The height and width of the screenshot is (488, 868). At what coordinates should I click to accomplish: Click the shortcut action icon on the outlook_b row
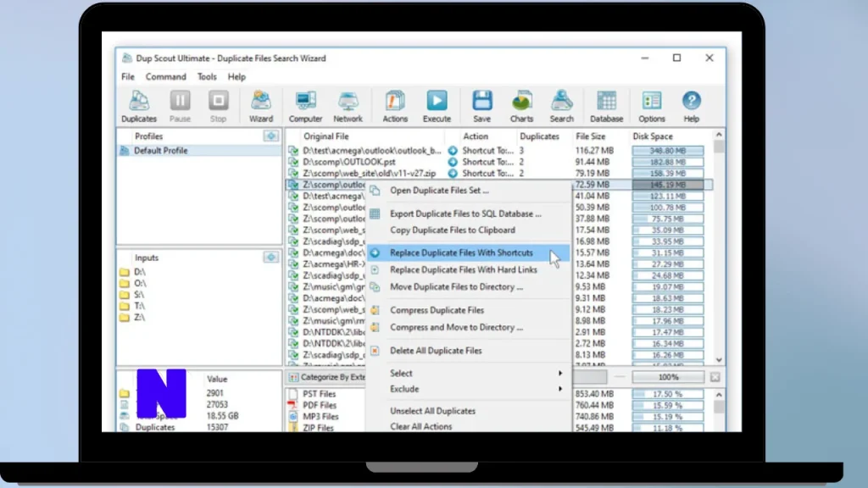click(453, 151)
